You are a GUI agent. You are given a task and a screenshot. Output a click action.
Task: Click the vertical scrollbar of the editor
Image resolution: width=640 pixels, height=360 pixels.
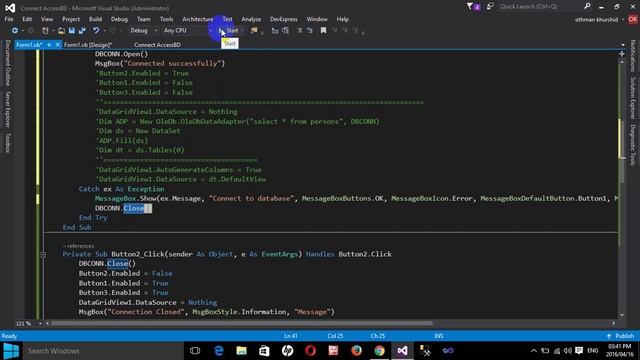(x=622, y=188)
